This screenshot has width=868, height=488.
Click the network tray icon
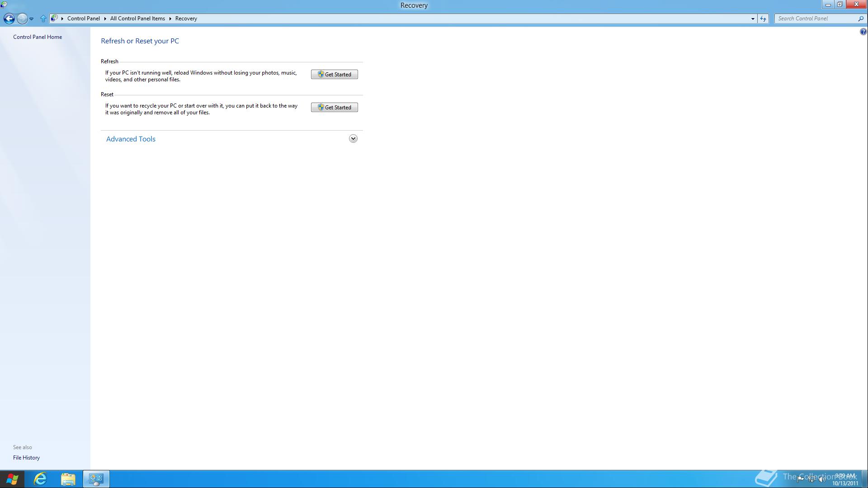pos(811,479)
